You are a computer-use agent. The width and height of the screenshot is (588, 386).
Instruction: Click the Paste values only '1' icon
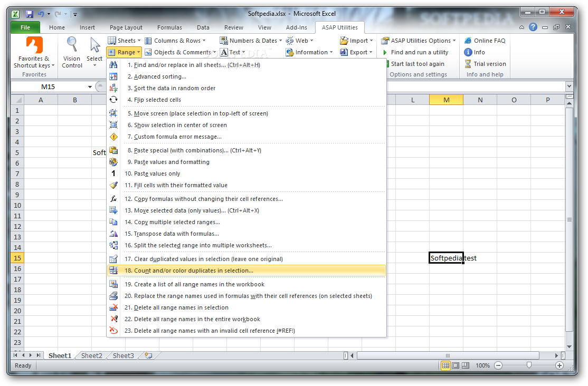click(113, 173)
